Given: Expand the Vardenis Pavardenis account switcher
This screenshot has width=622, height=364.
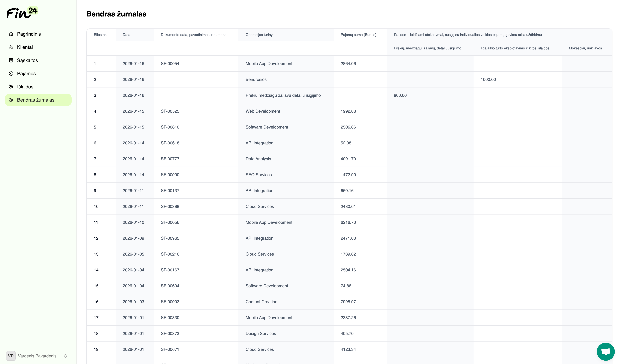Looking at the screenshot, I should [66, 356].
